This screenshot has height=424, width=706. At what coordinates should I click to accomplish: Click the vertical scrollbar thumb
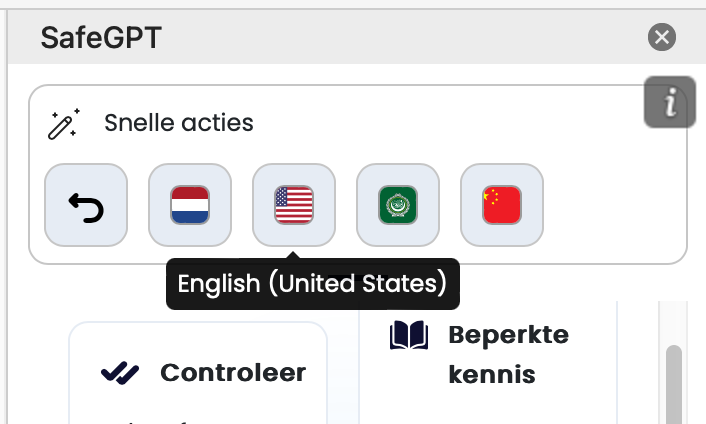pos(673,385)
